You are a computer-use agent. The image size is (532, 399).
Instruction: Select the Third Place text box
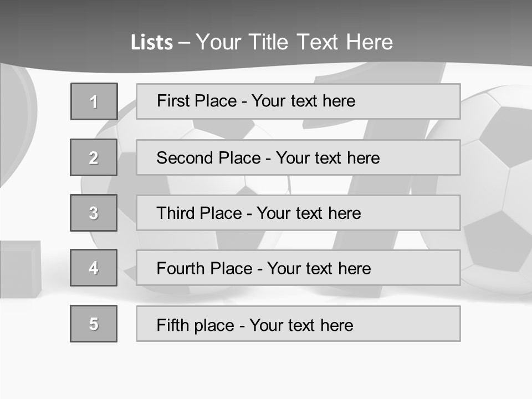(x=298, y=213)
